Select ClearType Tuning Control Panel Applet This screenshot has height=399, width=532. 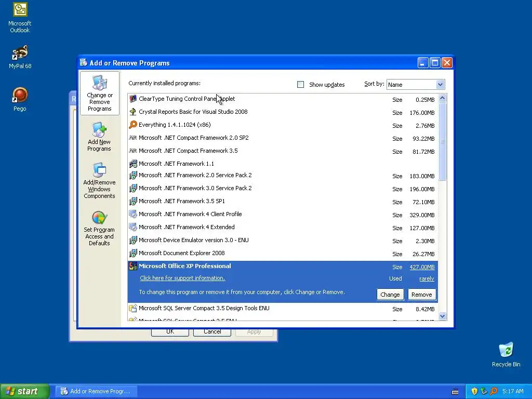(x=283, y=99)
